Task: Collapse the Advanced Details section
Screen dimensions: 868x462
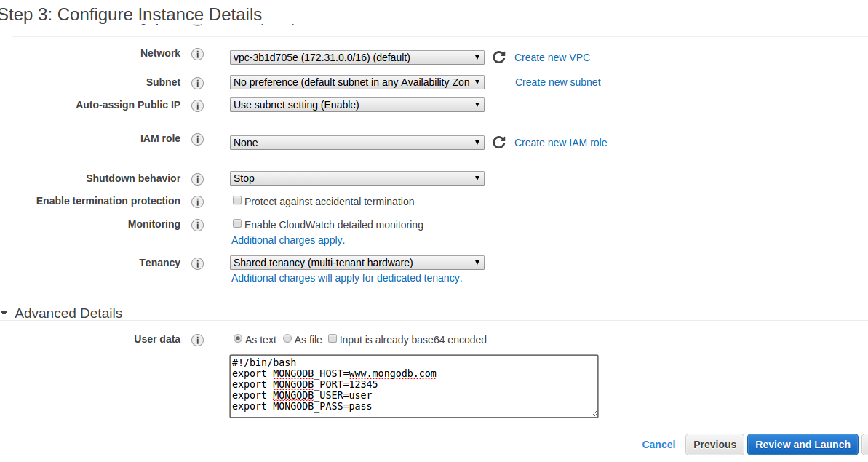Action: 6,313
